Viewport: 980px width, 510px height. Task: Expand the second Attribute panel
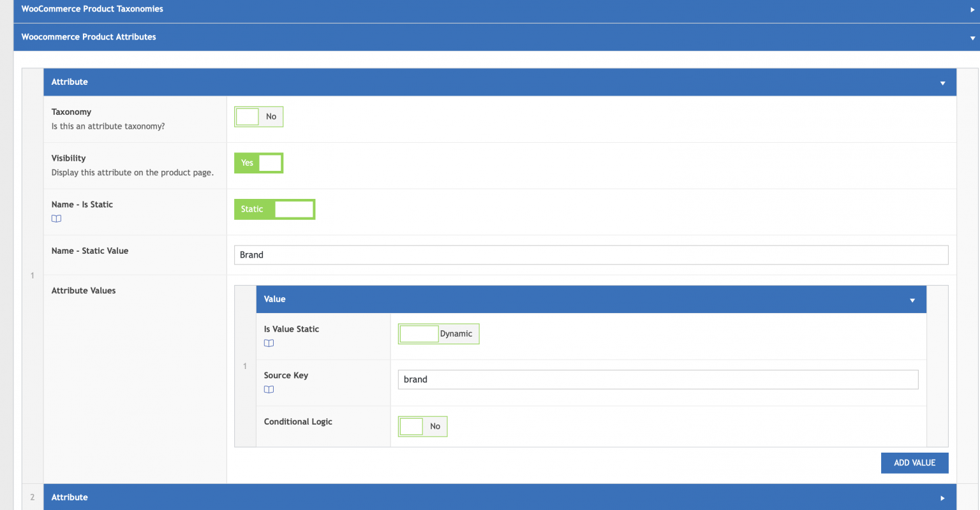pos(500,497)
